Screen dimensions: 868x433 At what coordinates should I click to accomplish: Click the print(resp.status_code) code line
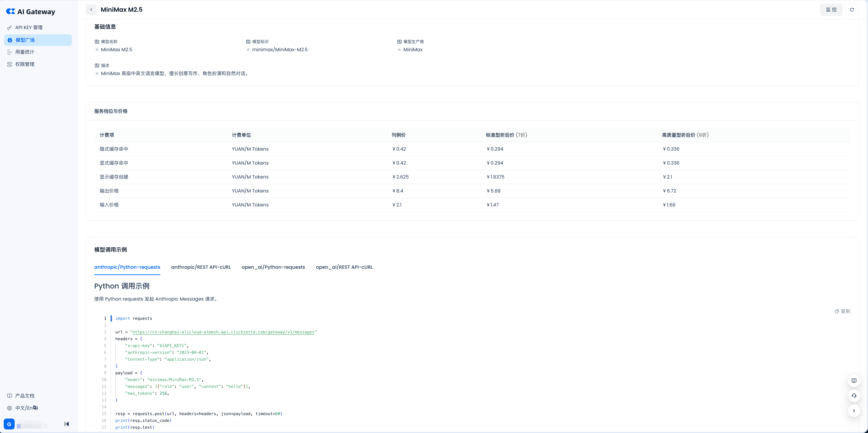pos(144,421)
